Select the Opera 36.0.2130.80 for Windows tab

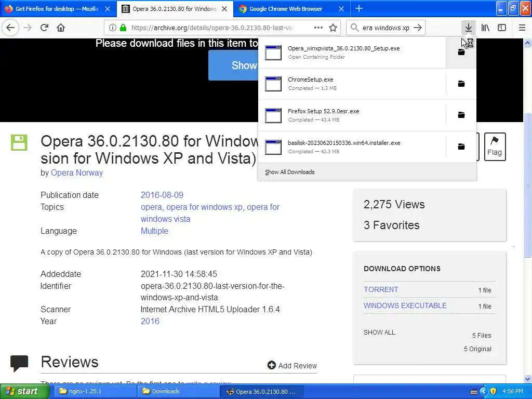tap(175, 9)
